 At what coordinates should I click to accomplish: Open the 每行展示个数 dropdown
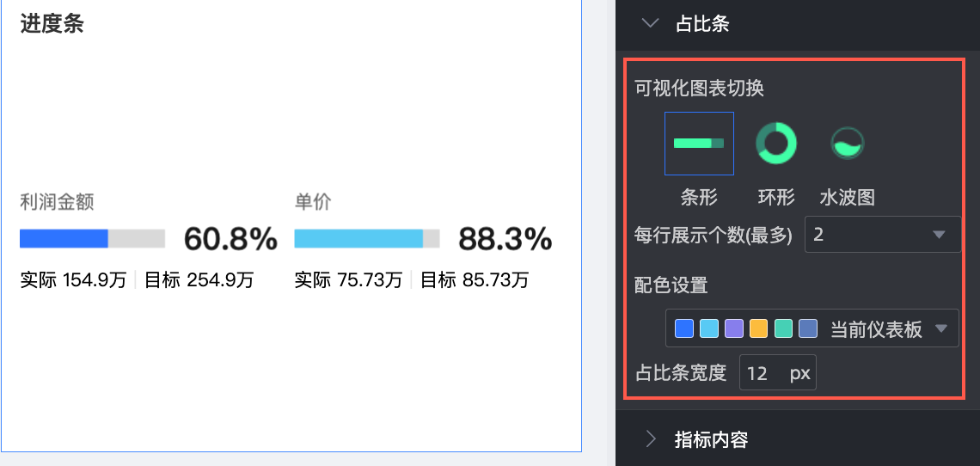883,235
